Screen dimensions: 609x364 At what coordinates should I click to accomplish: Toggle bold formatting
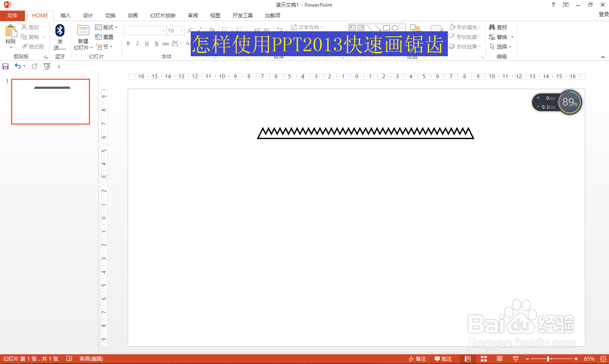click(128, 43)
